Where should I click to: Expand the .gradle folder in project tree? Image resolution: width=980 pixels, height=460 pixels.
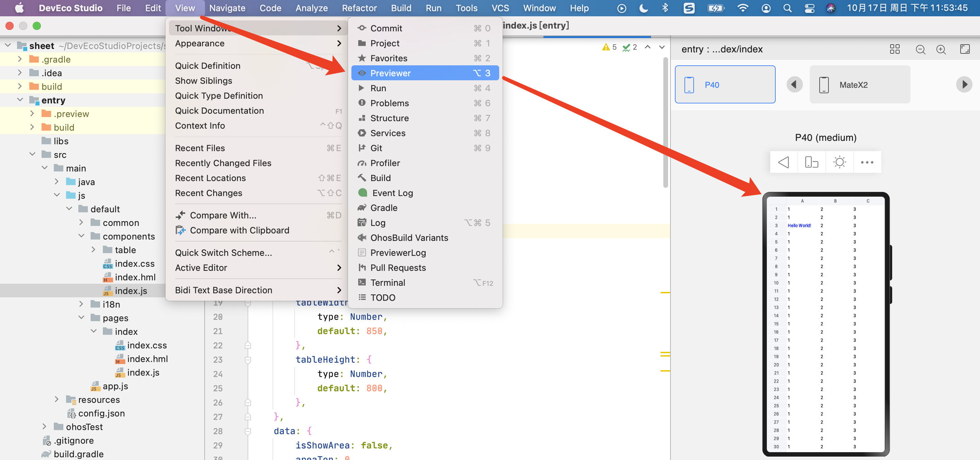20,59
